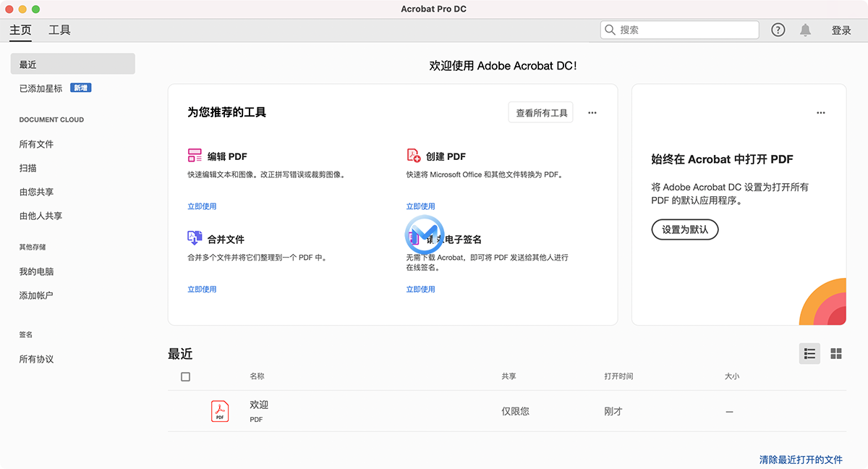Click the 编辑 PDF tool icon
The height and width of the screenshot is (469, 868).
click(195, 156)
